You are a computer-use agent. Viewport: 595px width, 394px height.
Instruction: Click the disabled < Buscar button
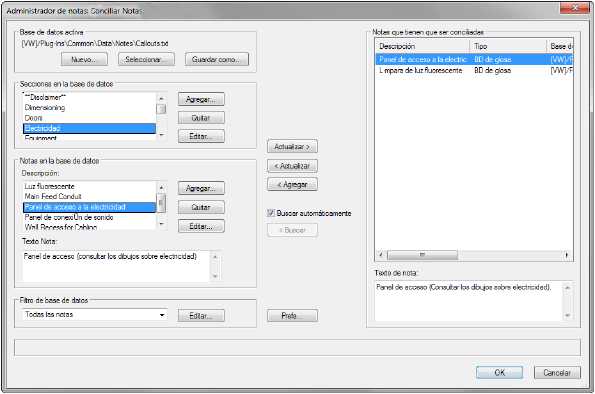[x=292, y=230]
